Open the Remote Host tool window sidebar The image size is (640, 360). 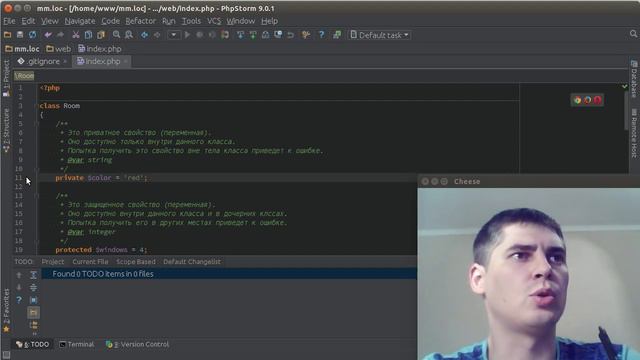tap(634, 133)
